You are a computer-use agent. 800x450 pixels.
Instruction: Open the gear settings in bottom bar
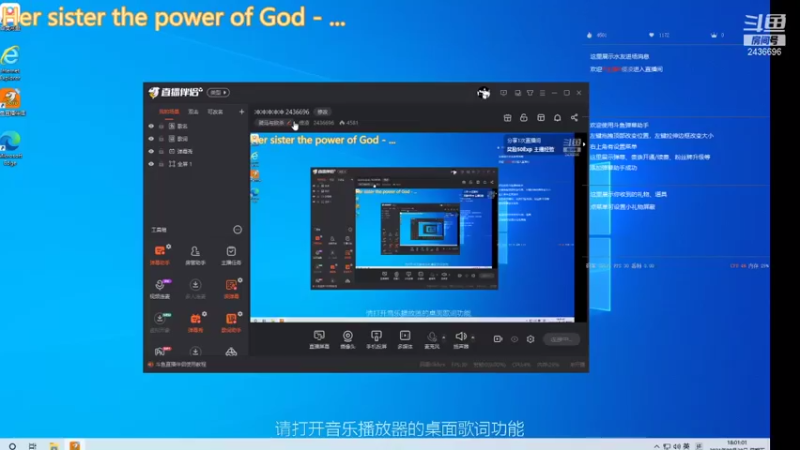[530, 339]
